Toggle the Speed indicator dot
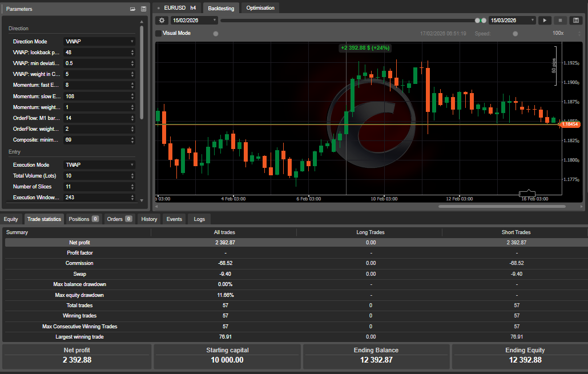588x374 pixels. [x=514, y=33]
